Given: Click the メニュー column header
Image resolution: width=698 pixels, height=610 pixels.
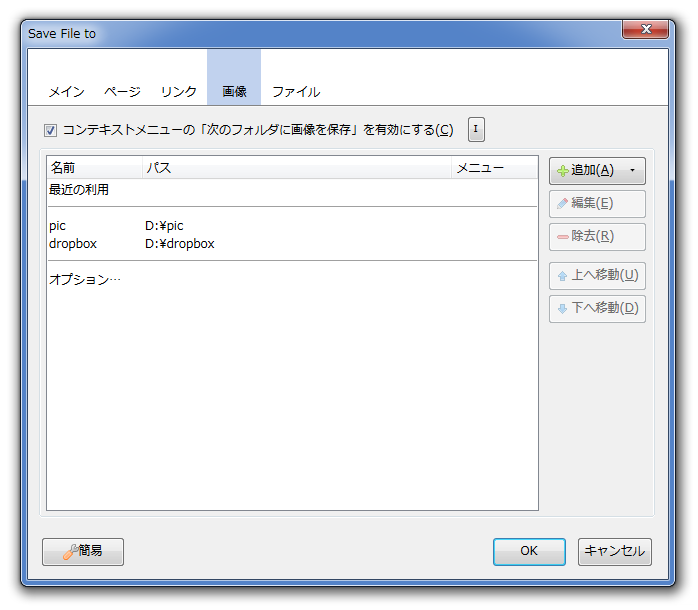Looking at the screenshot, I should click(x=495, y=168).
